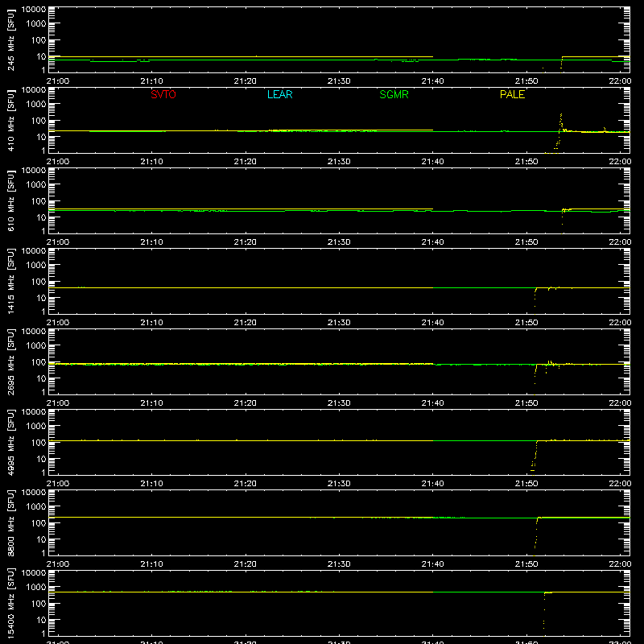Click the 22:00 label under the 245 MHz panel
The width and height of the screenshot is (644, 644).
pos(620,81)
